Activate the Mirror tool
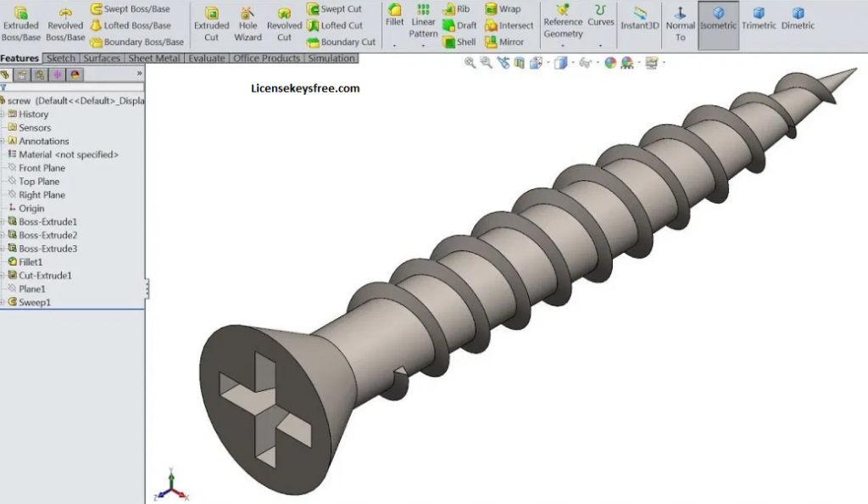 504,42
